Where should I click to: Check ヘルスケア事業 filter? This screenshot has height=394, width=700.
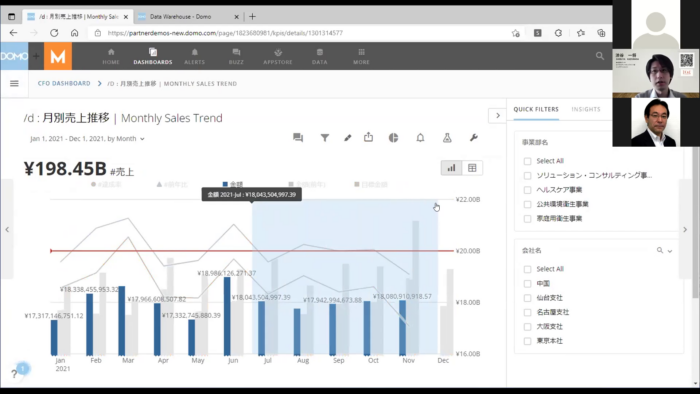[527, 190]
